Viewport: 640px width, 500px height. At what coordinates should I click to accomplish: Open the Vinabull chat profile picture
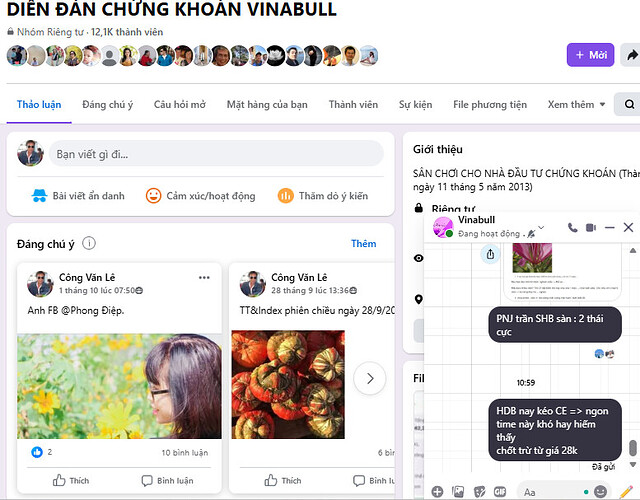443,227
